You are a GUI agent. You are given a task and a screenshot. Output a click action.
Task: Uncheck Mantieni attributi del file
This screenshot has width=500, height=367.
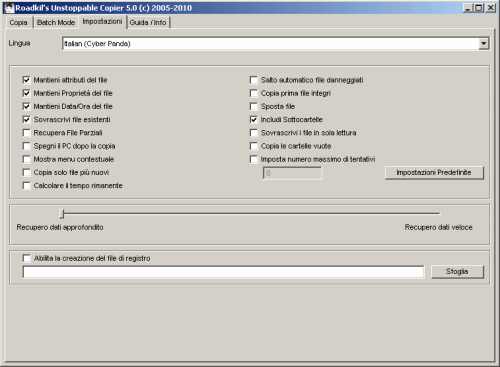(x=26, y=80)
